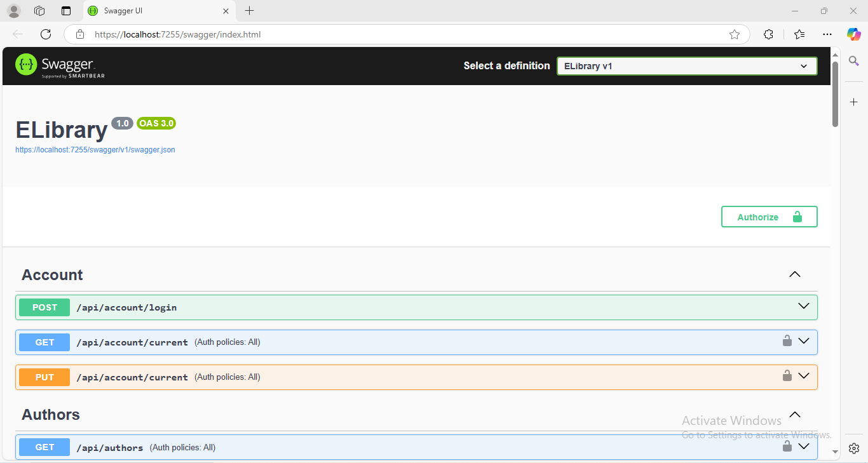
Task: Click the lock icon on PUT /api/account/current
Action: click(x=787, y=376)
